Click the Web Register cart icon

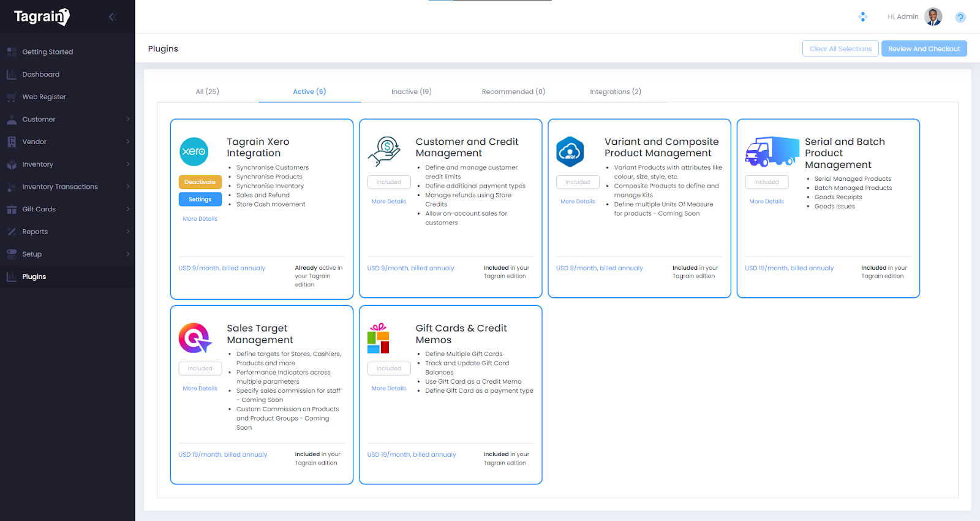click(12, 97)
